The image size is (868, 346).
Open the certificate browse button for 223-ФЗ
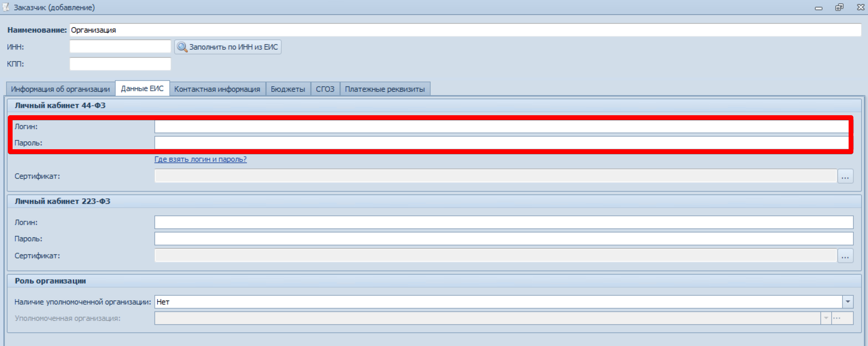[x=845, y=256]
